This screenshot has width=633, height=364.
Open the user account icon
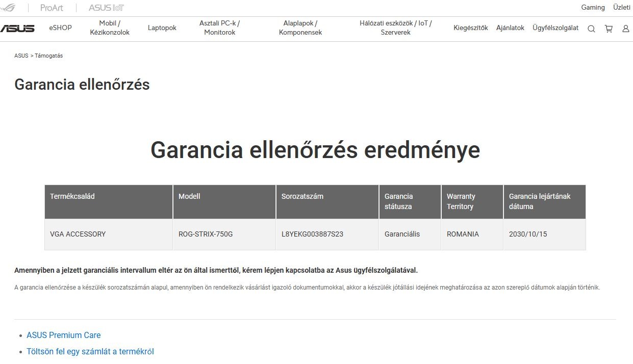point(625,29)
